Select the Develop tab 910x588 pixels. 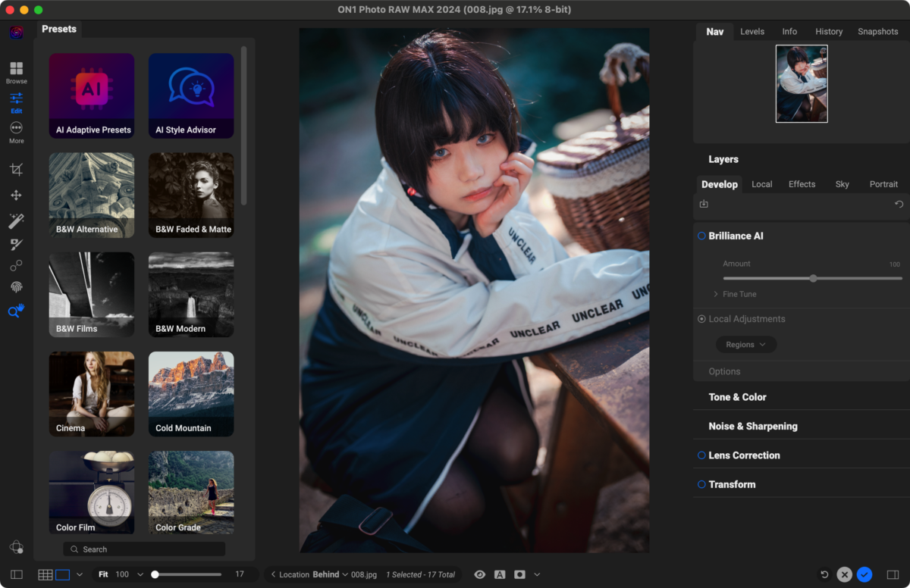coord(720,184)
